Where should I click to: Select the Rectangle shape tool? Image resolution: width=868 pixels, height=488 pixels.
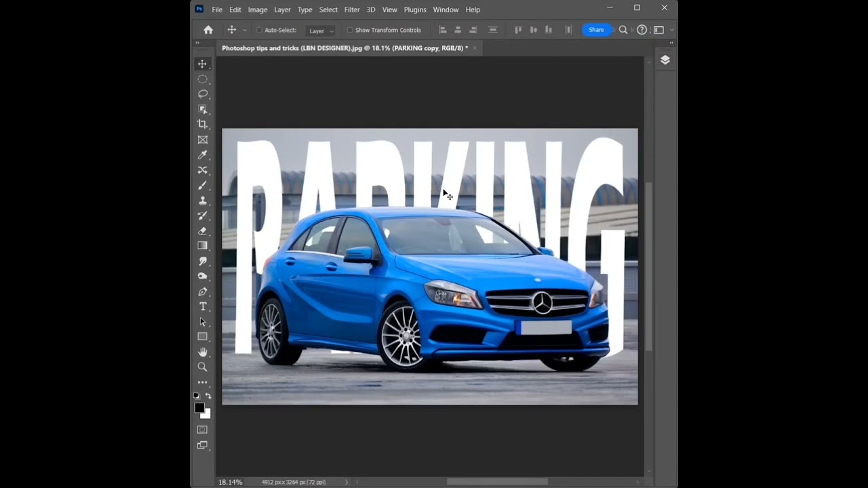[x=202, y=337]
